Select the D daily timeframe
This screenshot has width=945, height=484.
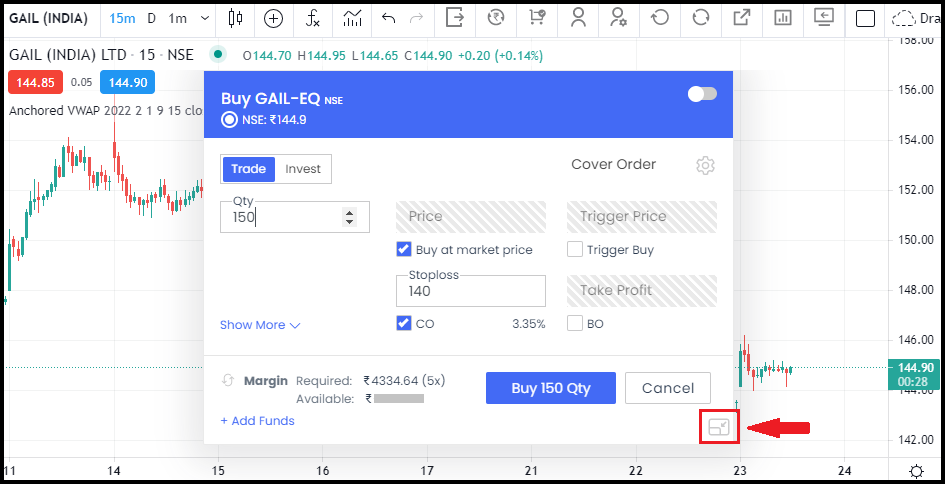click(151, 18)
